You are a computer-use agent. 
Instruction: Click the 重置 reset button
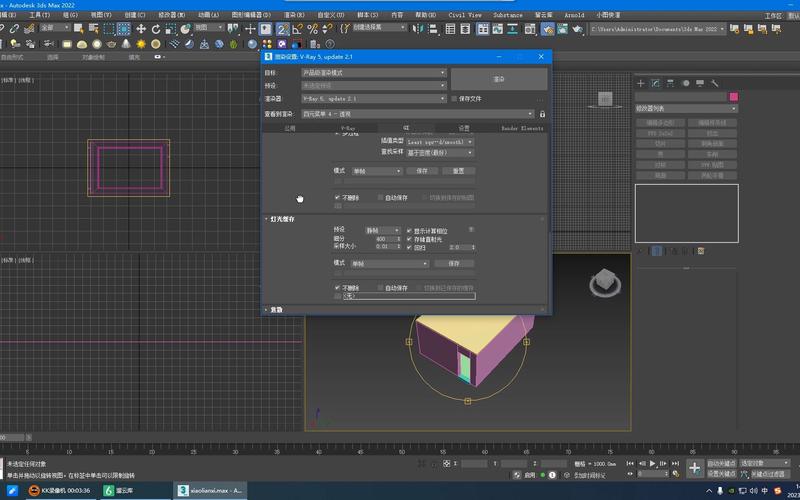(457, 171)
